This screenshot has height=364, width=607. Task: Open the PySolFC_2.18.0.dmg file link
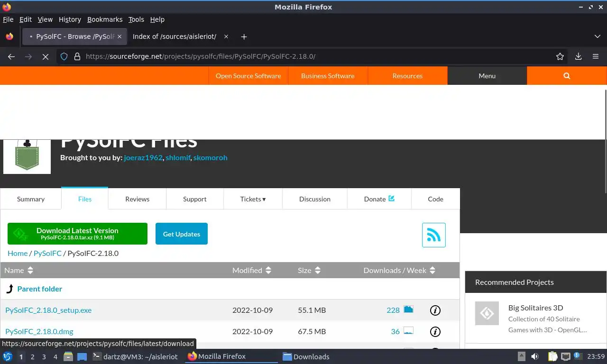39,331
